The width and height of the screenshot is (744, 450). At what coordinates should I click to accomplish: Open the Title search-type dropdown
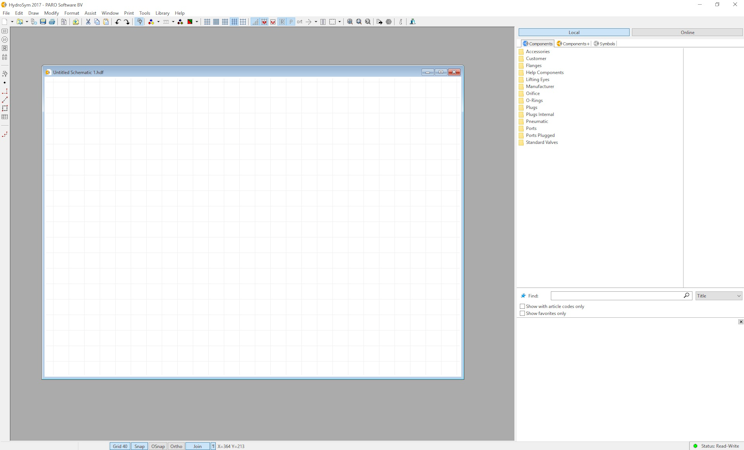point(718,296)
